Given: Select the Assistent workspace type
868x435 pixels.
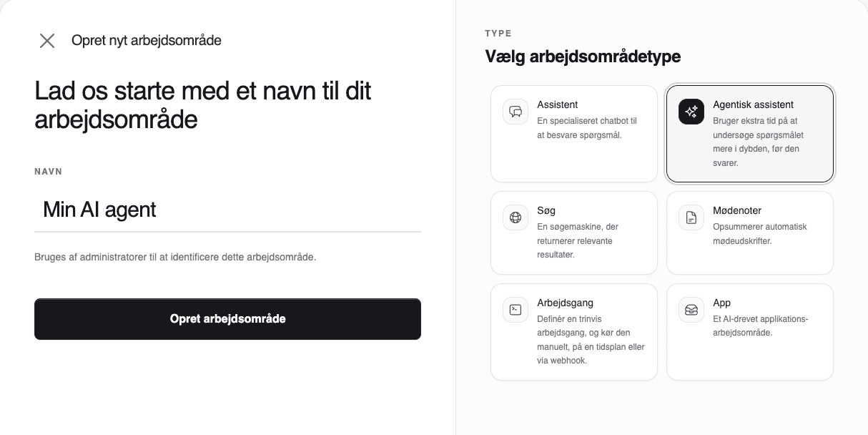Looking at the screenshot, I should pyautogui.click(x=573, y=134).
